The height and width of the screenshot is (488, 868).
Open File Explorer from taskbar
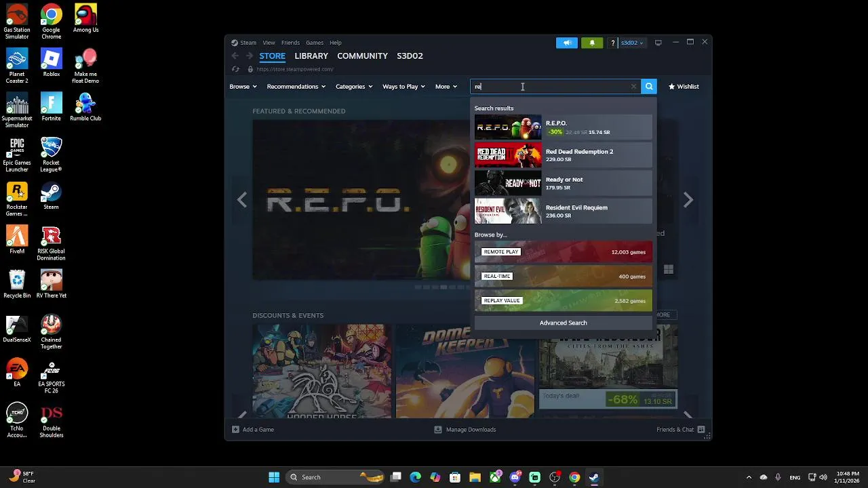475,477
